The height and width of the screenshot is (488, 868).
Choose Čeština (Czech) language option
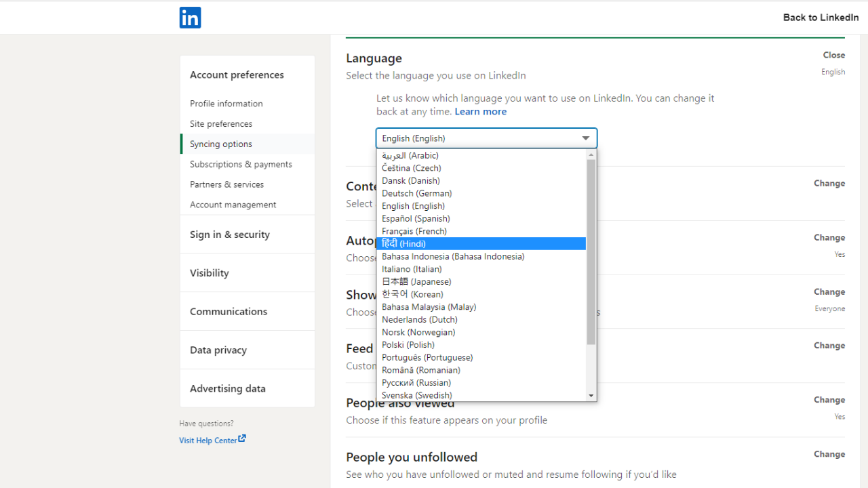point(481,168)
